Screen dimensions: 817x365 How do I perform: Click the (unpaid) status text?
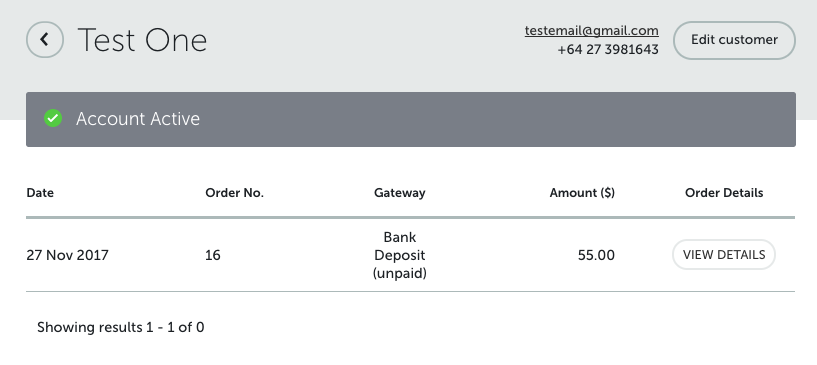point(400,273)
